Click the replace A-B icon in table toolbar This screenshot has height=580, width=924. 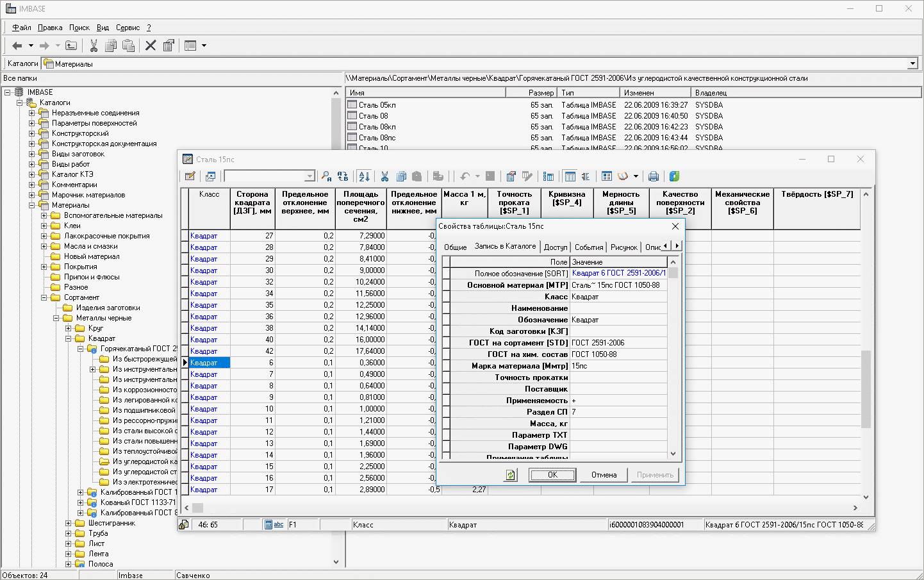[343, 176]
